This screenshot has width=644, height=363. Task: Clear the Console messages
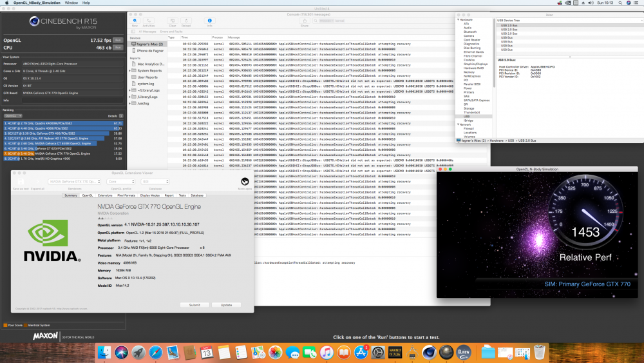[x=173, y=21]
